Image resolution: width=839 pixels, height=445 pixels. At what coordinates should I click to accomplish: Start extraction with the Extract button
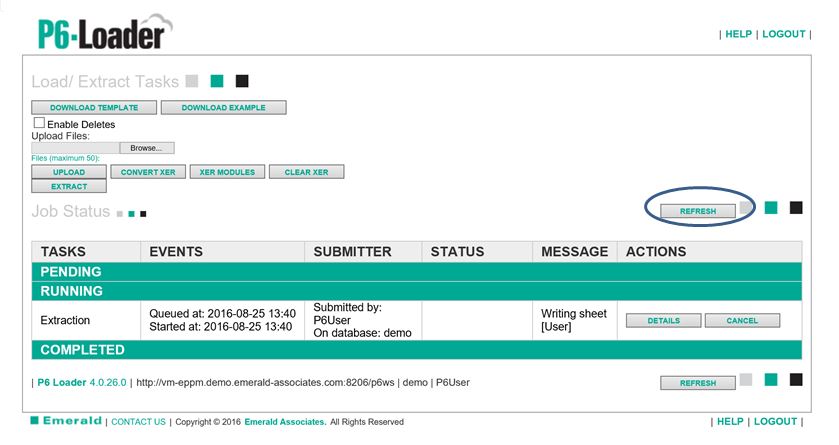[69, 186]
